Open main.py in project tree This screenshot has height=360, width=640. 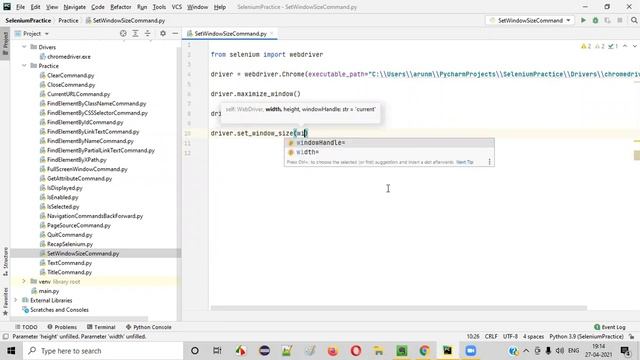point(45,291)
